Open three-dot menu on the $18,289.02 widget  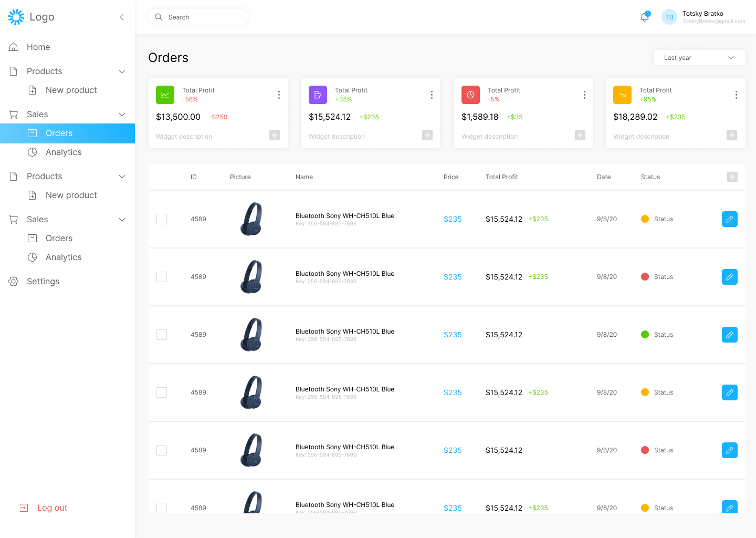[x=736, y=95]
